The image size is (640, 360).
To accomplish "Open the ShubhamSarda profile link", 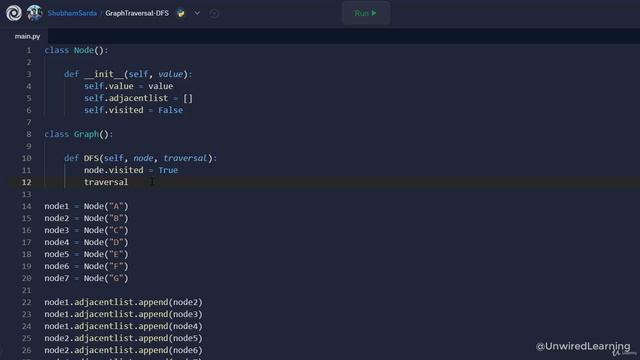I will point(72,13).
